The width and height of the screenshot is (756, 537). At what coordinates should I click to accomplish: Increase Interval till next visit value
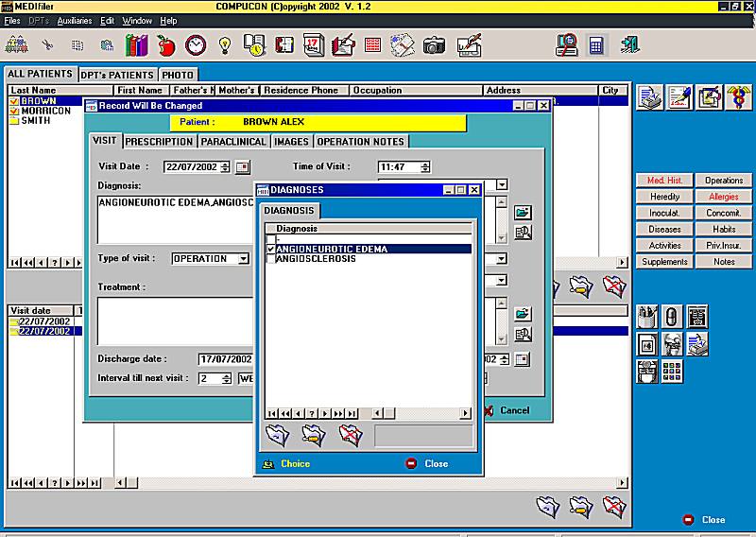click(226, 375)
